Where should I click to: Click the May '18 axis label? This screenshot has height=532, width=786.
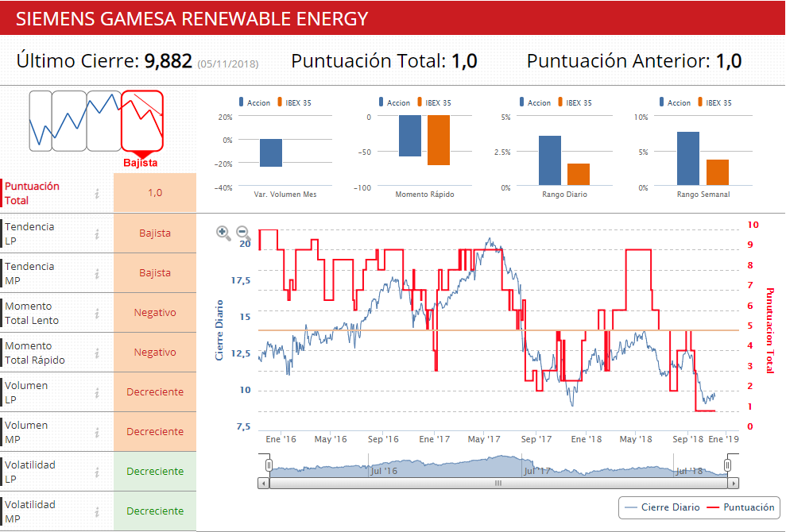click(x=636, y=439)
